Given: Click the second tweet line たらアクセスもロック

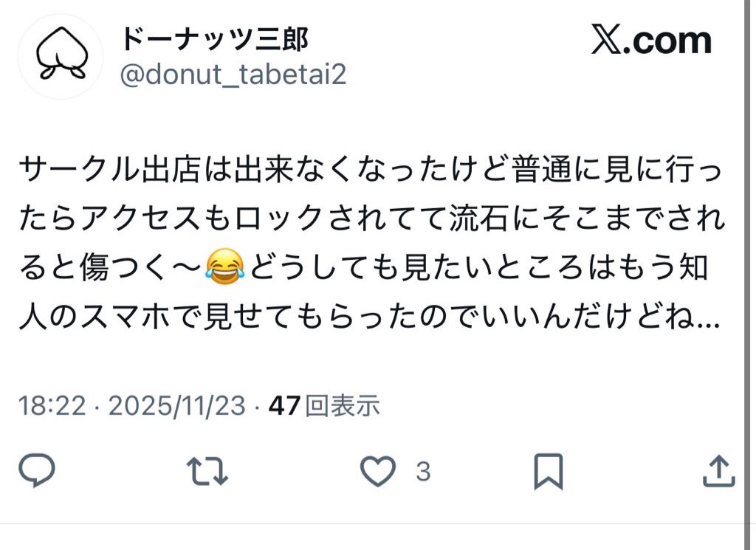Looking at the screenshot, I should [x=372, y=219].
